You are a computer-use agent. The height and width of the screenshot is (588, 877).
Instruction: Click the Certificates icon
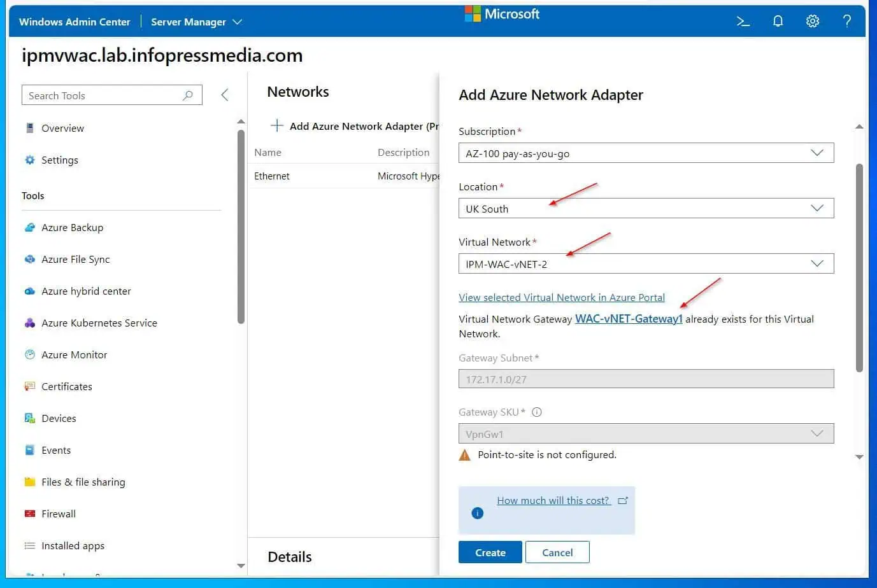[x=29, y=386]
